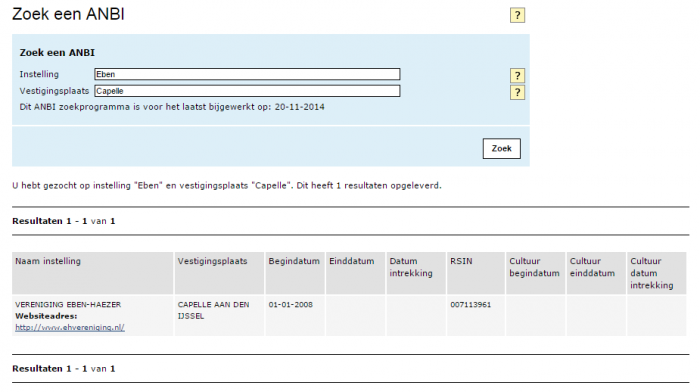700x392 pixels.
Task: Select the RSIN value 007113961
Action: [x=471, y=304]
